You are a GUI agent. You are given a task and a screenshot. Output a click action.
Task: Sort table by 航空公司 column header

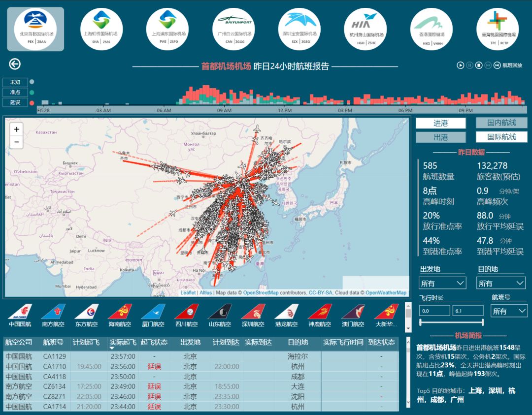[x=19, y=342]
